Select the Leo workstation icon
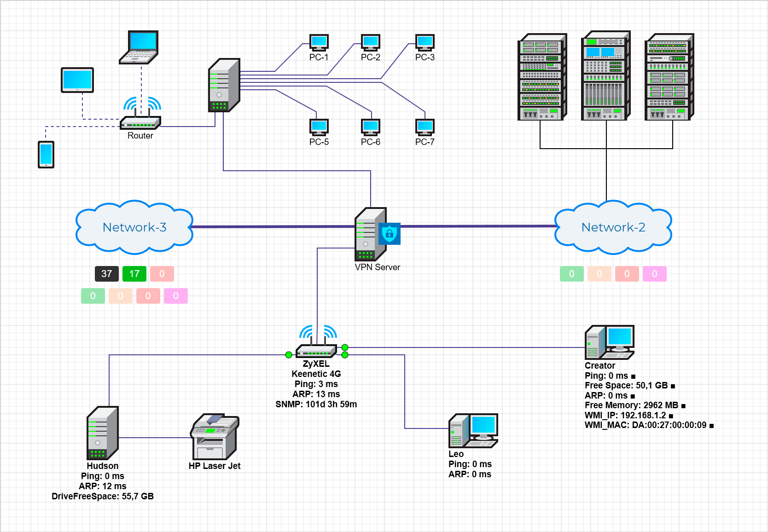The height and width of the screenshot is (532, 768). click(x=473, y=431)
